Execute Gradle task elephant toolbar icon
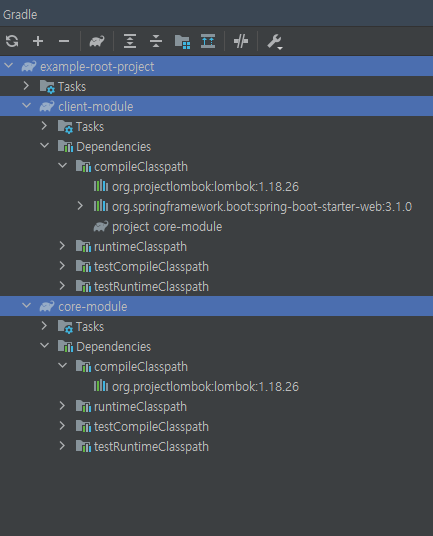 click(97, 41)
